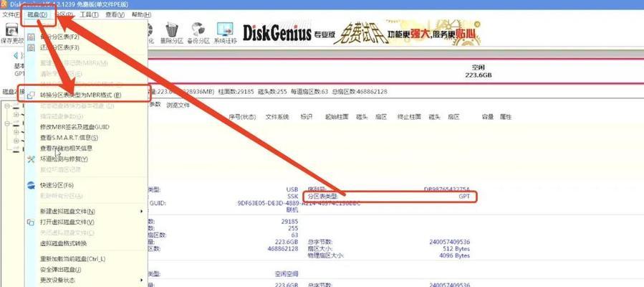Select 转换分区表类型为MBR格式 menu entry
This screenshot has height=287, width=644.
point(81,95)
